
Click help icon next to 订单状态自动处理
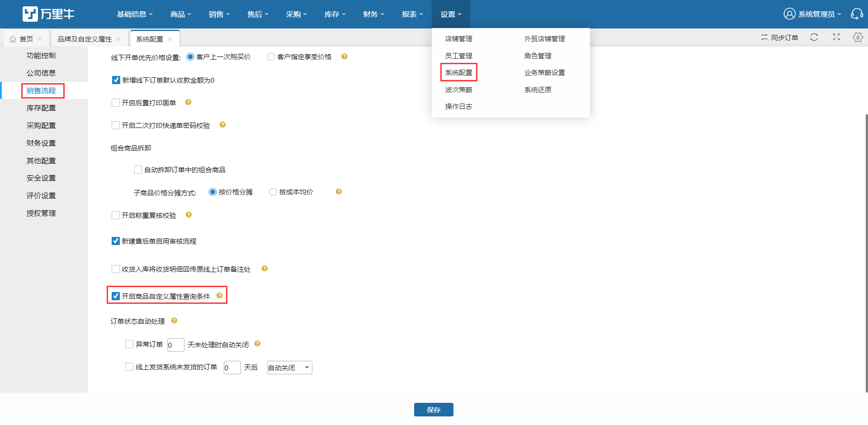(174, 321)
